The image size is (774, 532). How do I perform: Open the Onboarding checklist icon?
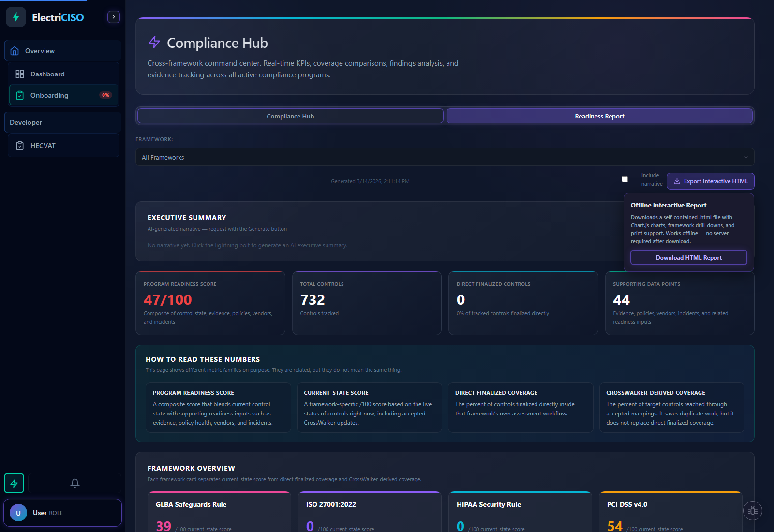click(x=20, y=95)
